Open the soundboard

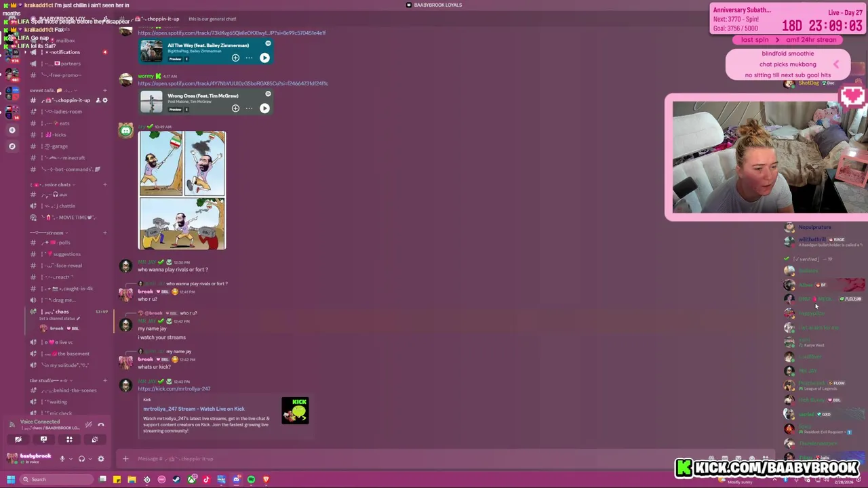coord(95,440)
